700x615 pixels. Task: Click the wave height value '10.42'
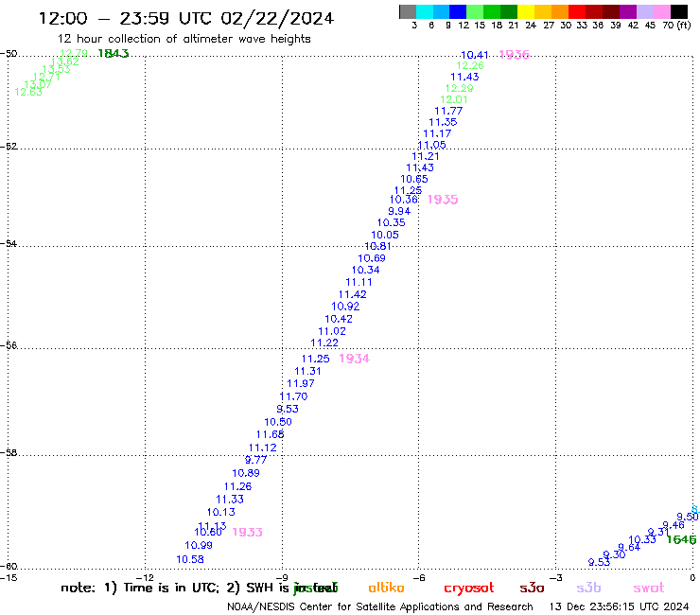coord(339,320)
